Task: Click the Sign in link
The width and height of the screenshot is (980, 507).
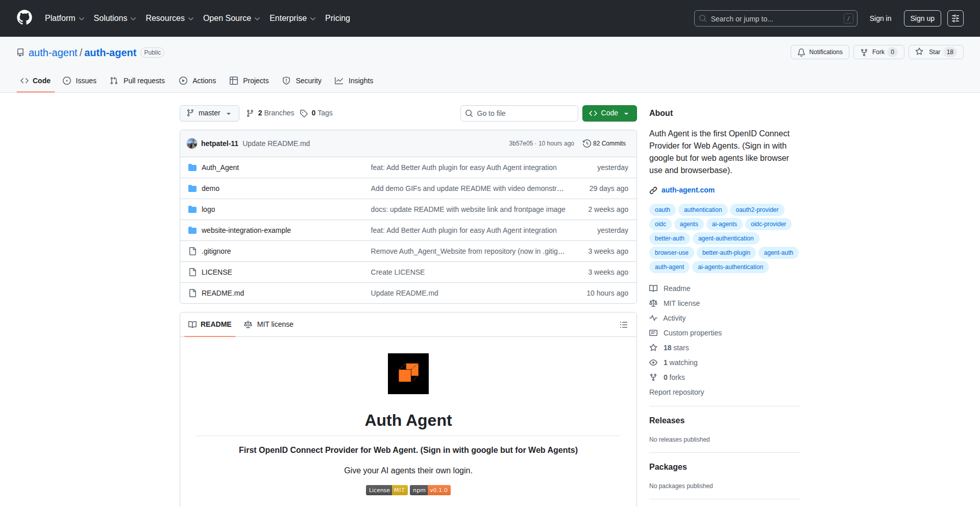Action: 880,18
